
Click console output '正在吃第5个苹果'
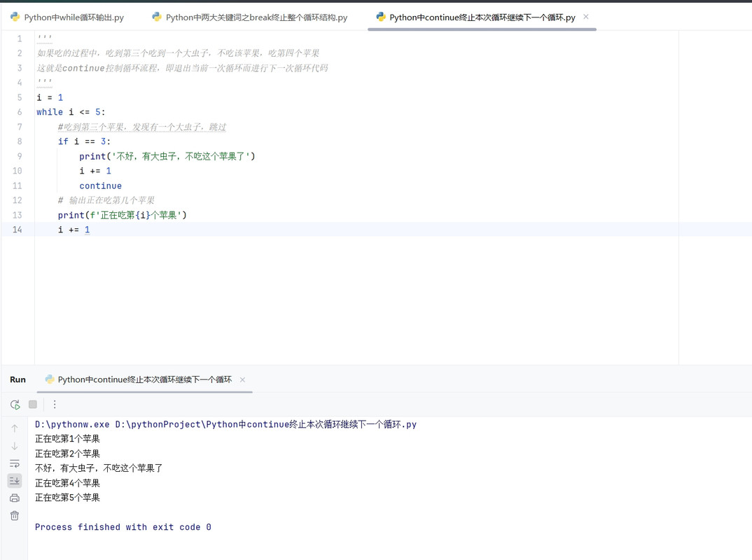click(x=67, y=498)
